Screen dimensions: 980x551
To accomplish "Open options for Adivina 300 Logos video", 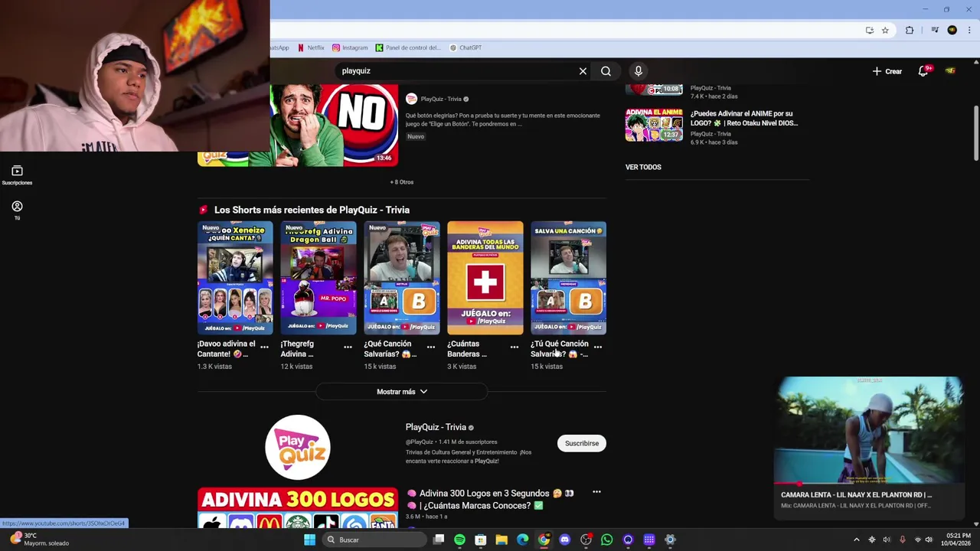I will (596, 492).
